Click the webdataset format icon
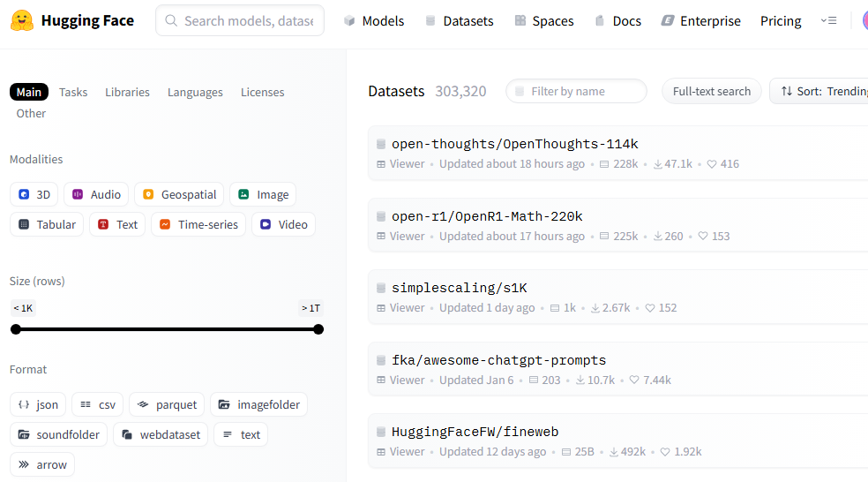The height and width of the screenshot is (482, 868). (127, 434)
